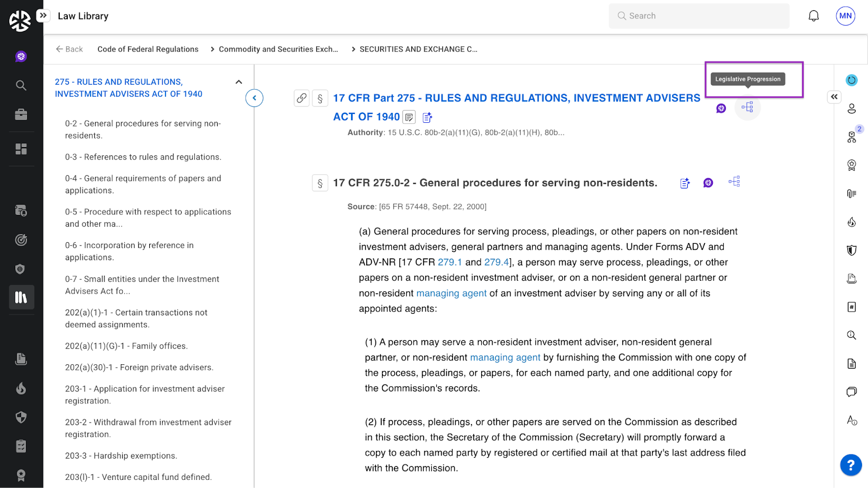
Task: Open the Law Library books icon in sidebar
Action: (21, 297)
